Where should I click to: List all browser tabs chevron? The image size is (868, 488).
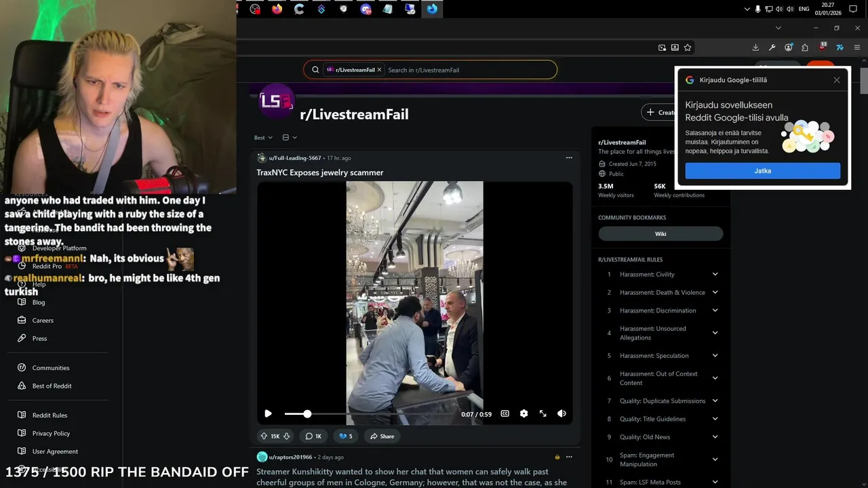coord(778,28)
